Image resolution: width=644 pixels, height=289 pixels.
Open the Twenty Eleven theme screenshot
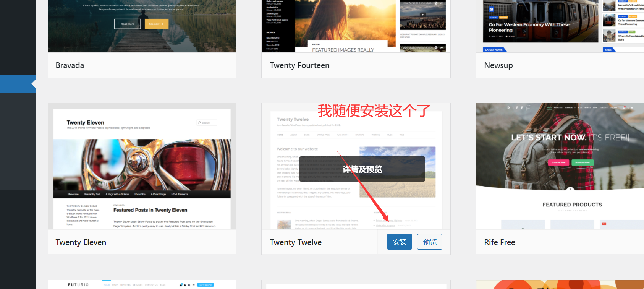(x=142, y=166)
